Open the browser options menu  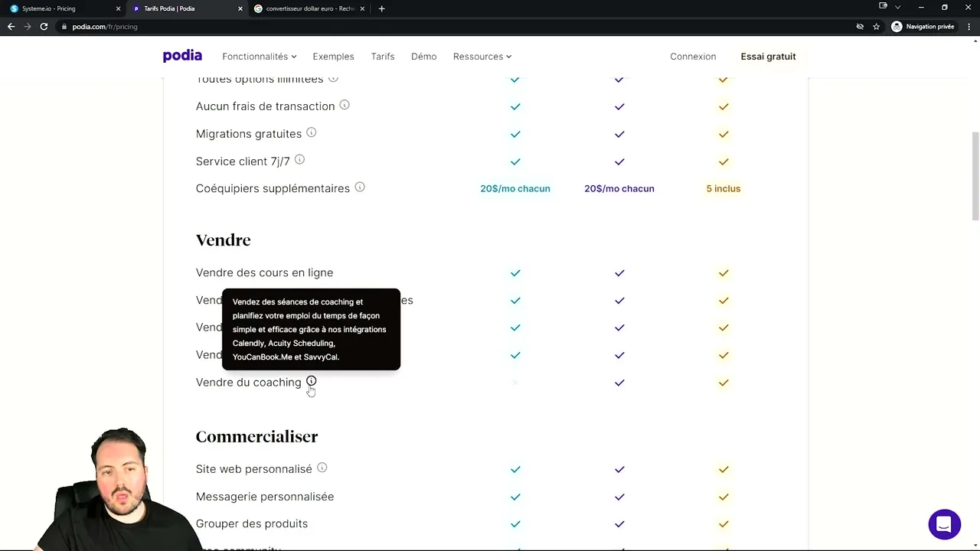tap(969, 26)
